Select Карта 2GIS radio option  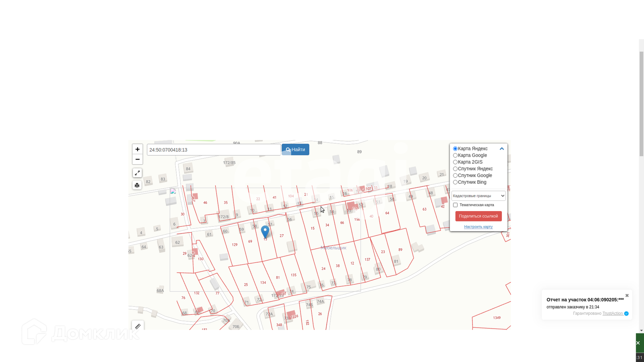(x=455, y=162)
